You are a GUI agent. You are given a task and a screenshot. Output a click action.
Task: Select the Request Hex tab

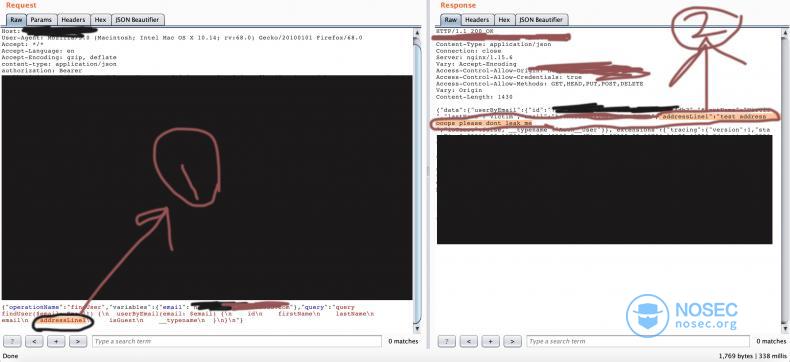pyautogui.click(x=100, y=20)
